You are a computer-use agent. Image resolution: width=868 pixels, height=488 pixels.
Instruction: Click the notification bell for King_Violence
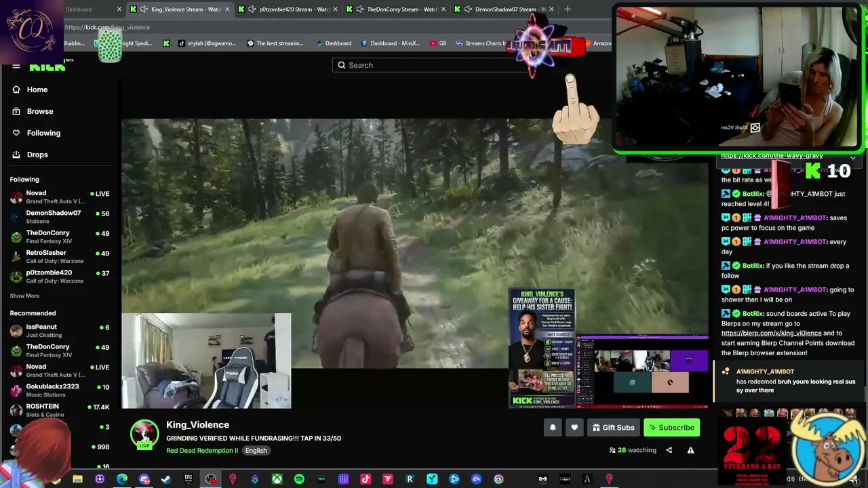[x=553, y=428]
